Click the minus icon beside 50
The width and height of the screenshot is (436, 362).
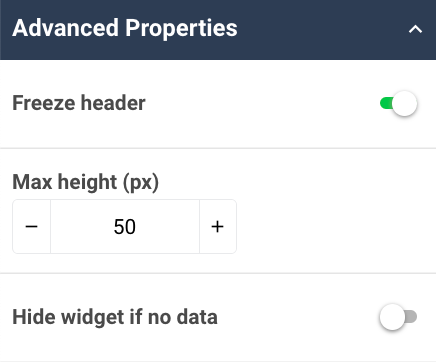(32, 227)
